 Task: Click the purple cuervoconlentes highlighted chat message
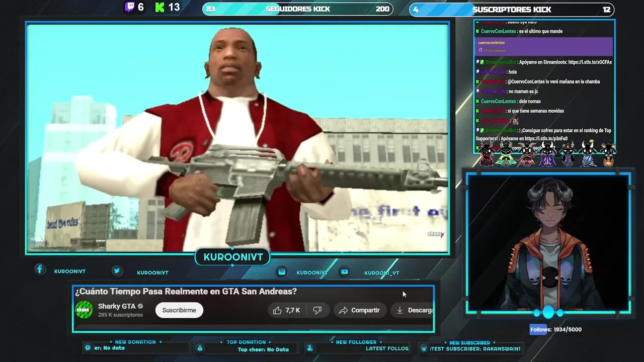click(x=544, y=46)
